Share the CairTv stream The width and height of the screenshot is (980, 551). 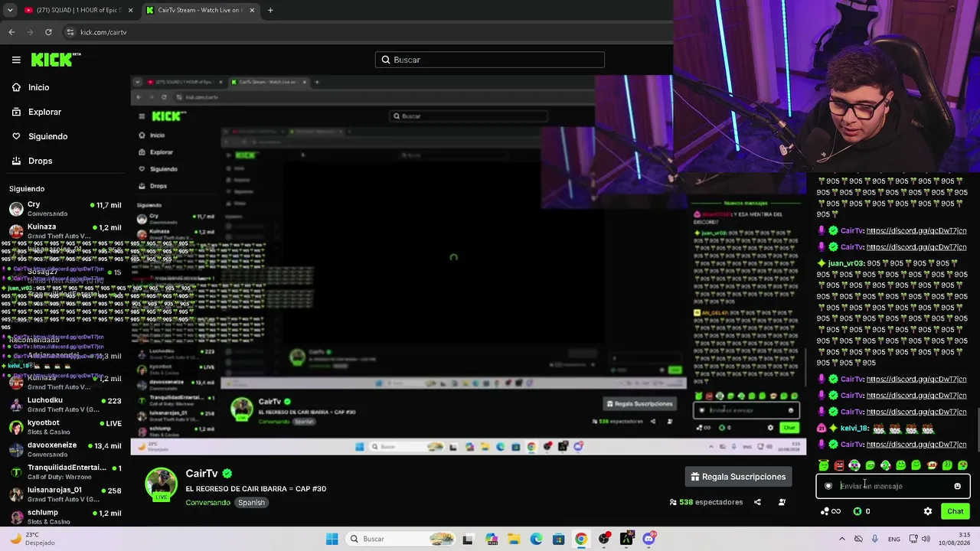point(757,502)
